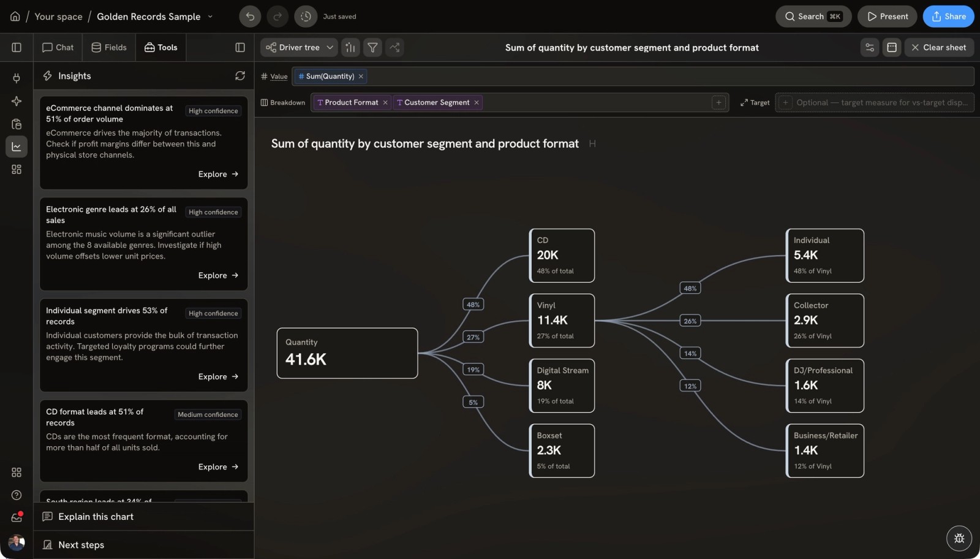
Task: Click the Search button
Action: click(x=813, y=17)
